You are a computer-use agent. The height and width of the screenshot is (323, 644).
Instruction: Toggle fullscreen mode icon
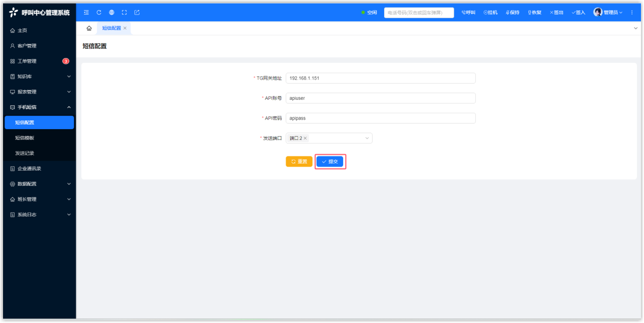click(x=124, y=13)
